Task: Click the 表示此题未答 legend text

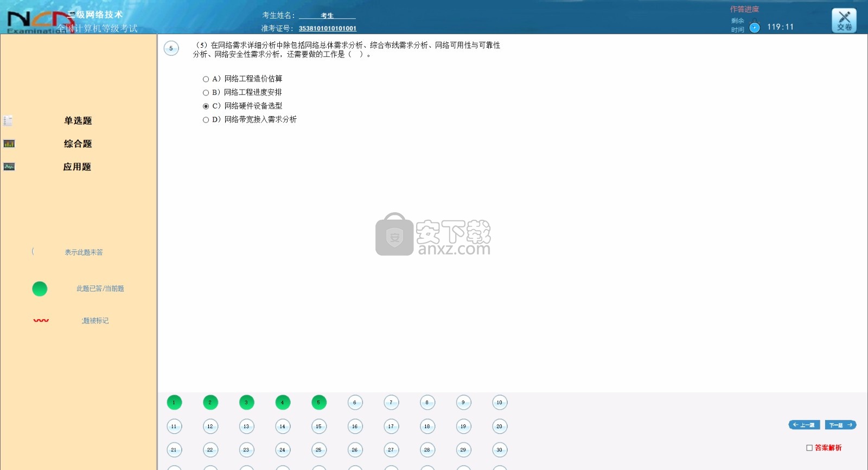Action: pyautogui.click(x=84, y=252)
